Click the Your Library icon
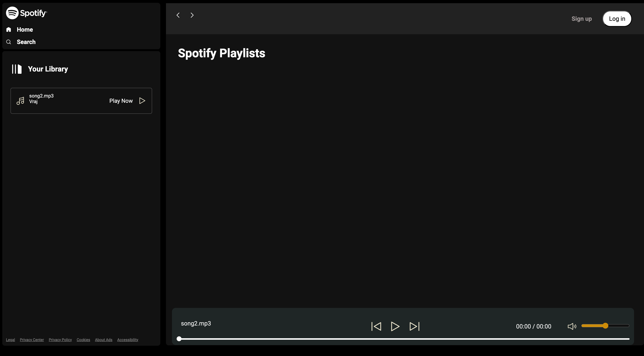Image resolution: width=644 pixels, height=356 pixels. (x=17, y=69)
